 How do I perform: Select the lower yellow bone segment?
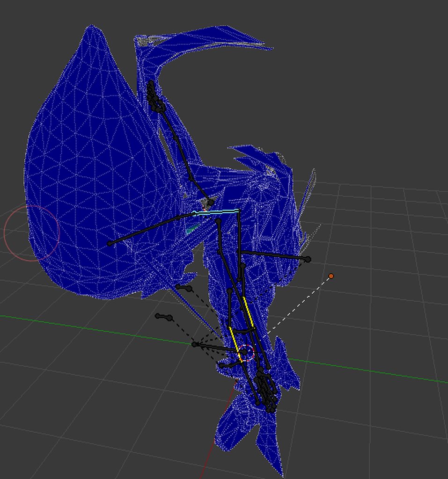[x=236, y=344]
